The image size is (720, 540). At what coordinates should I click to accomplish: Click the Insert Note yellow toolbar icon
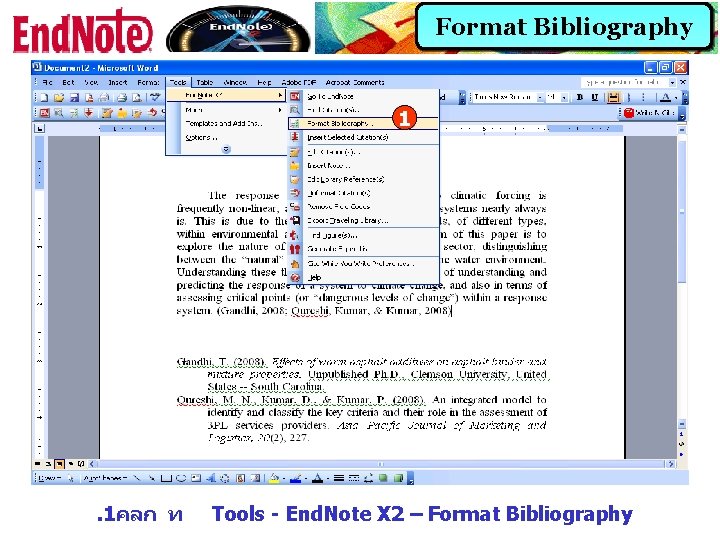tap(122, 112)
